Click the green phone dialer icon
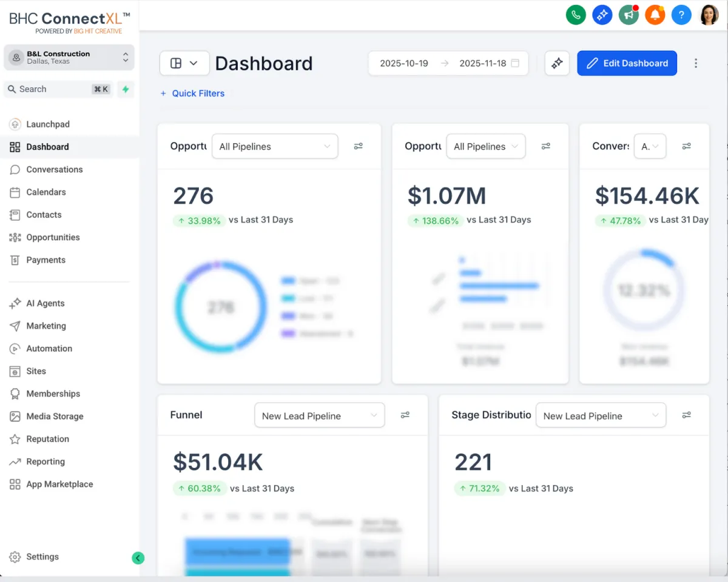 point(576,15)
